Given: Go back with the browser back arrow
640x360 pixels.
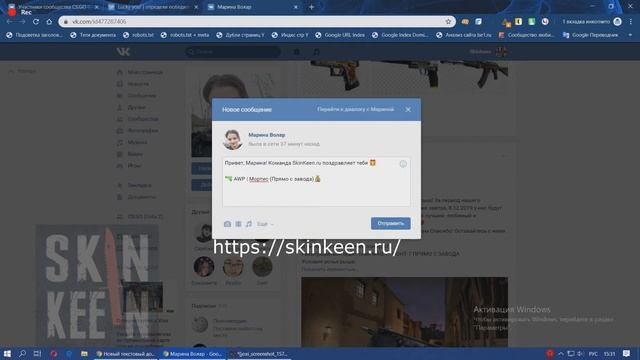Looking at the screenshot, I should click(9, 21).
